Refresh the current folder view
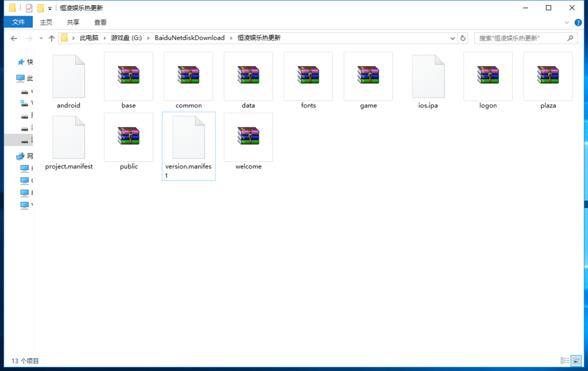Screen dimensions: 588x371 (463, 38)
